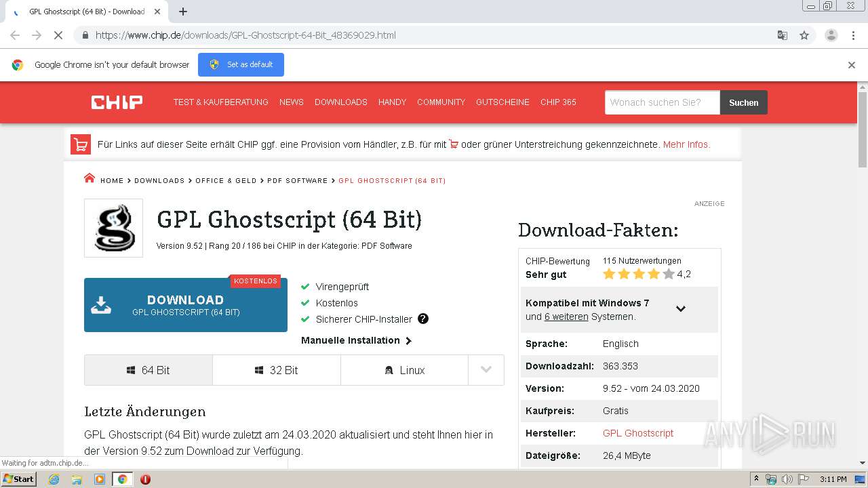Image resolution: width=868 pixels, height=488 pixels.
Task: Open the Windows Start menu
Action: pos(18,479)
